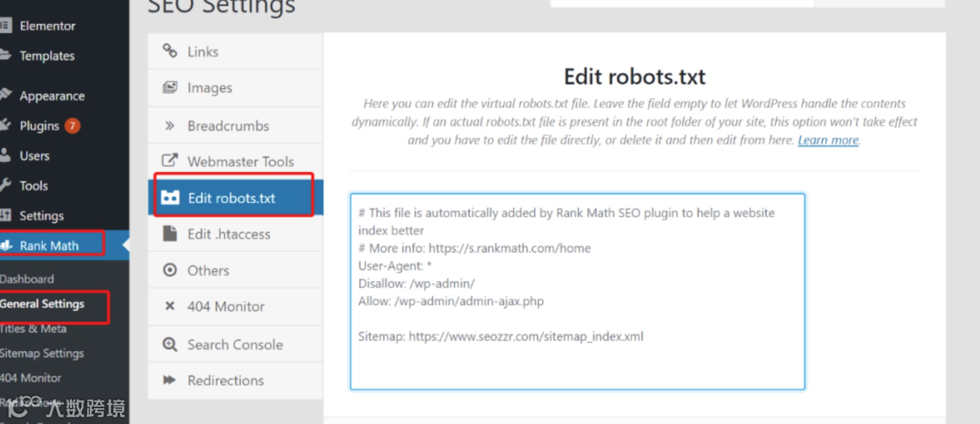Click inside the robots.txt editor textarea
Viewport: 980px width, 424px height.
(x=577, y=292)
